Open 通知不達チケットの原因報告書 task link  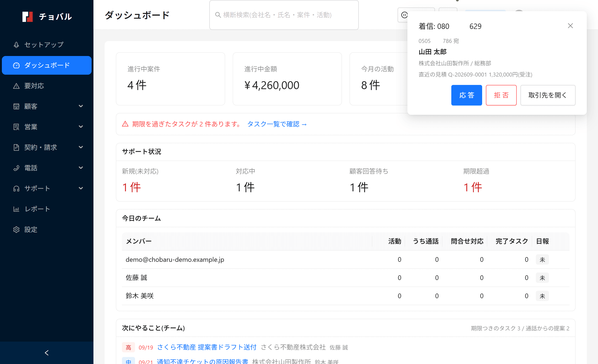(202, 361)
